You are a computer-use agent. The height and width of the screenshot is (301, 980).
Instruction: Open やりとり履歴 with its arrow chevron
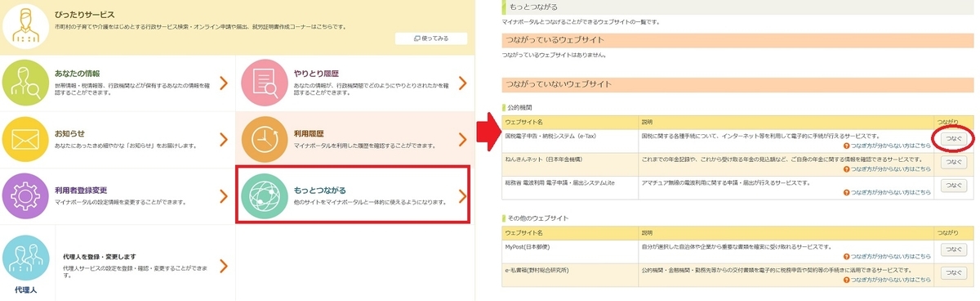click(x=462, y=83)
